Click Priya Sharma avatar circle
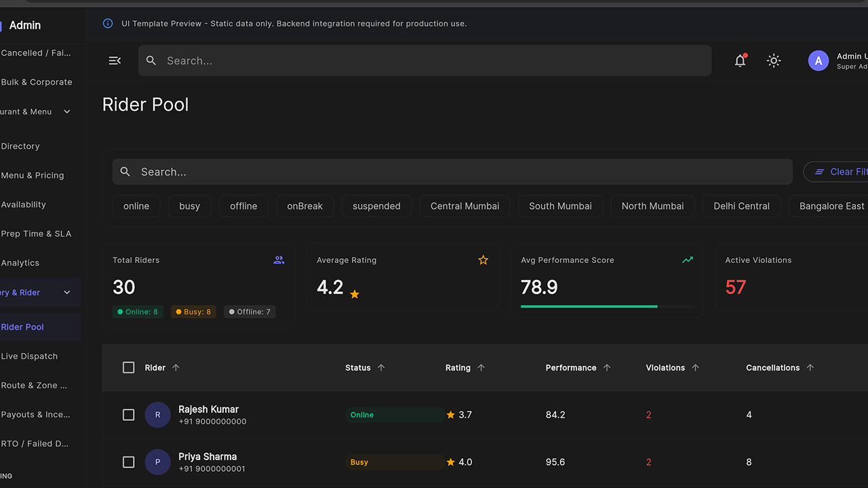 pyautogui.click(x=158, y=462)
